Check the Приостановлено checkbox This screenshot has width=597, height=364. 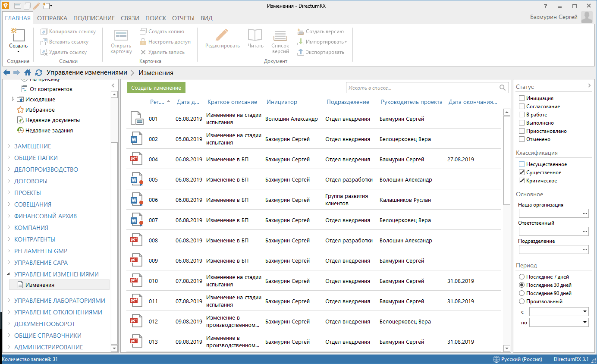[522, 131]
